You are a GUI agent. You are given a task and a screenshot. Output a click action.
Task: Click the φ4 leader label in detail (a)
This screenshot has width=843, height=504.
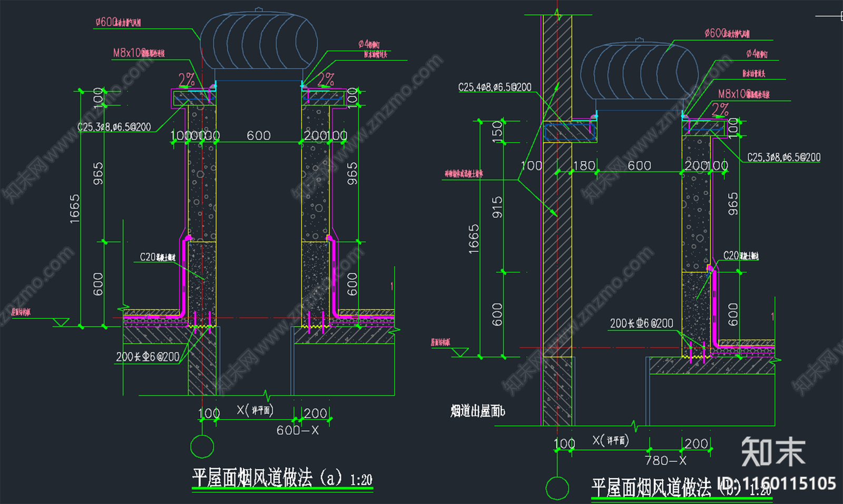(369, 44)
